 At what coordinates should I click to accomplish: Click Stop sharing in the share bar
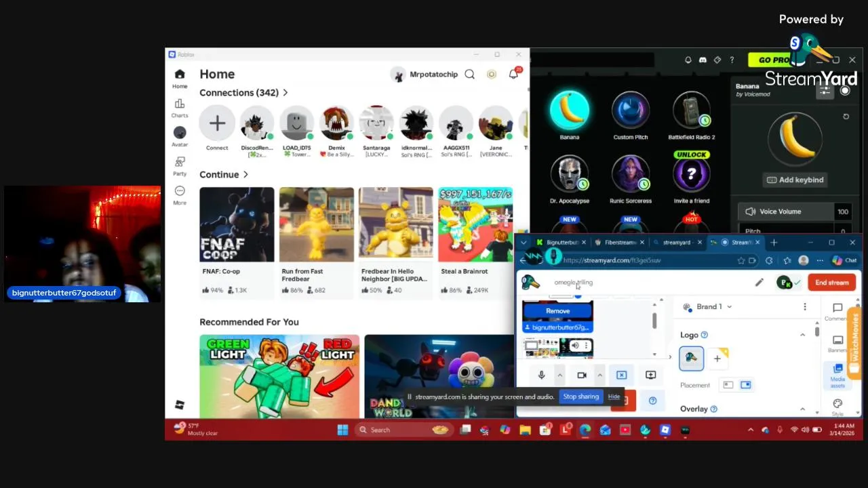(x=581, y=396)
